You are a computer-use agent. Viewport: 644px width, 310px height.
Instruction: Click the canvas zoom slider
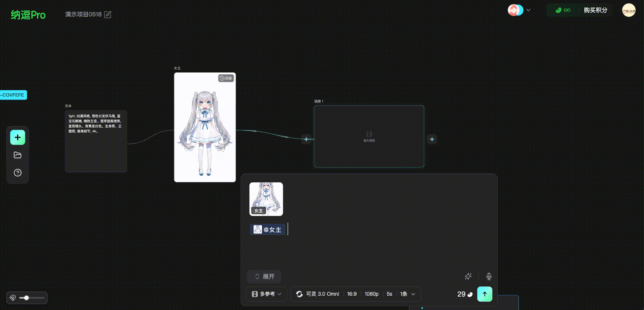point(32,298)
